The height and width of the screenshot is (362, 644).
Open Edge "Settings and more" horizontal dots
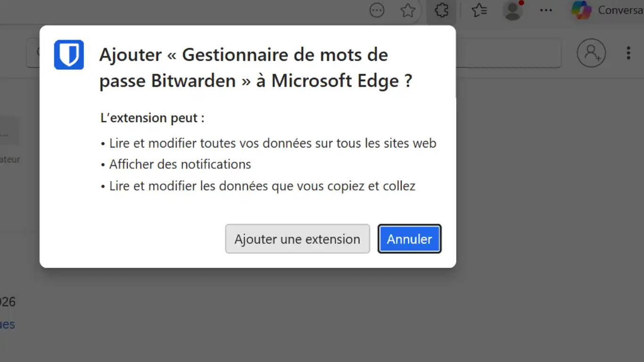coord(546,10)
